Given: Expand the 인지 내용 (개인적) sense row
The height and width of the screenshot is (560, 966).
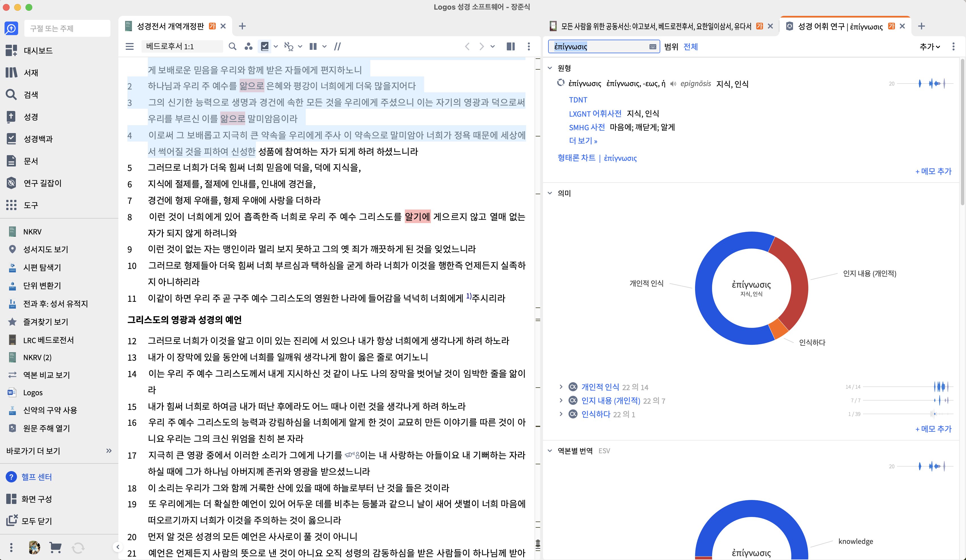Looking at the screenshot, I should (561, 401).
